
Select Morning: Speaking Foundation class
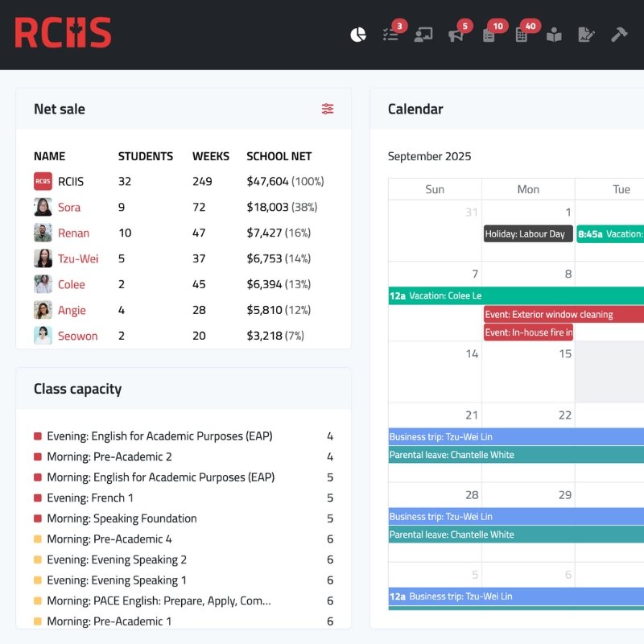(x=122, y=518)
